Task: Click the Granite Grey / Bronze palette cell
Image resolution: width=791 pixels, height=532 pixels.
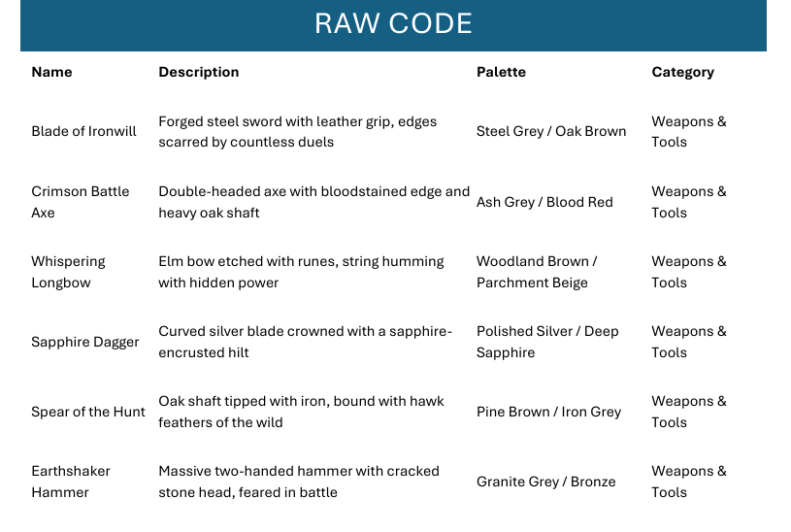Action: (545, 482)
